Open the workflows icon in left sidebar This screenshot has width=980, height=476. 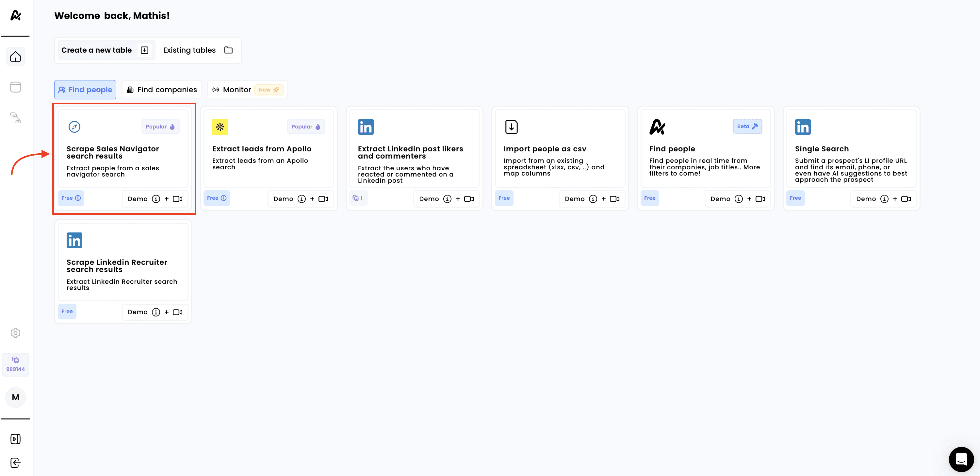(15, 118)
